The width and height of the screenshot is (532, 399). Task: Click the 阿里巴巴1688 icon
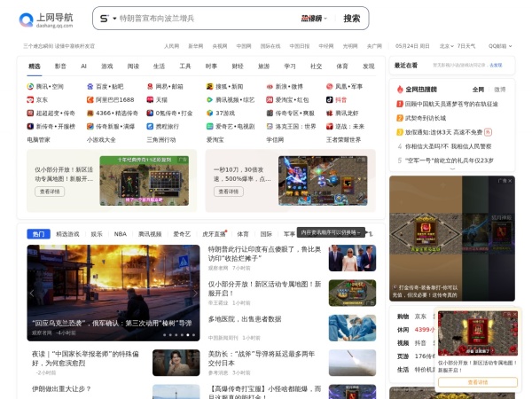[x=90, y=99]
